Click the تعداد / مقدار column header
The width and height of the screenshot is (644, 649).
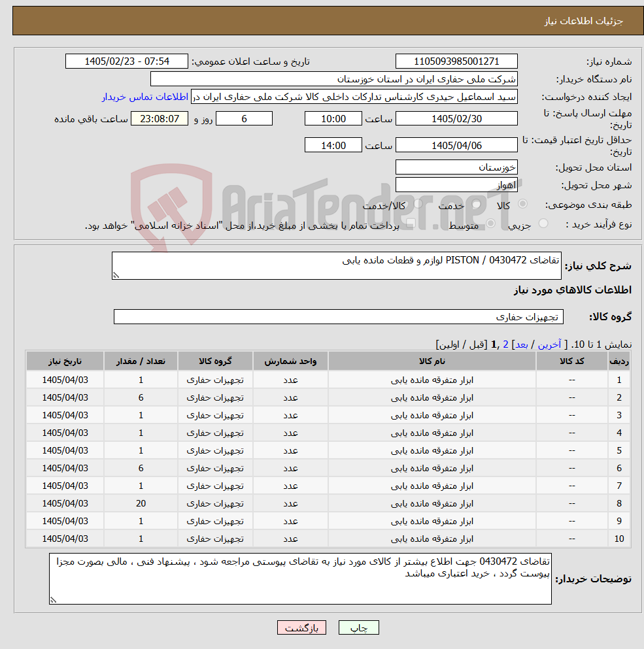pos(141,361)
